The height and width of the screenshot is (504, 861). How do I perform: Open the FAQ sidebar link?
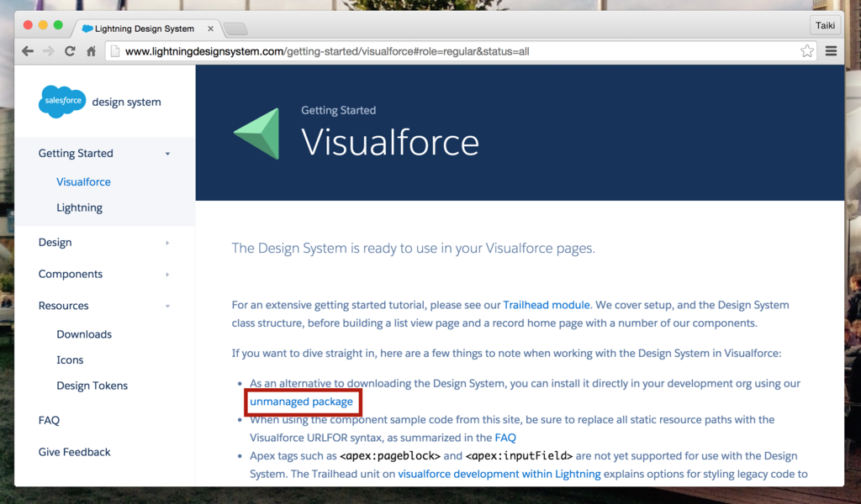pyautogui.click(x=49, y=421)
